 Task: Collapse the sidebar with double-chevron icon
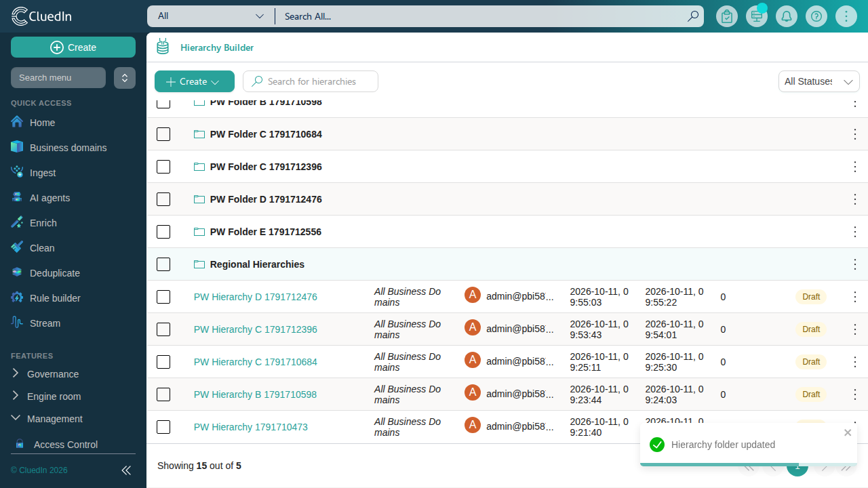126,470
